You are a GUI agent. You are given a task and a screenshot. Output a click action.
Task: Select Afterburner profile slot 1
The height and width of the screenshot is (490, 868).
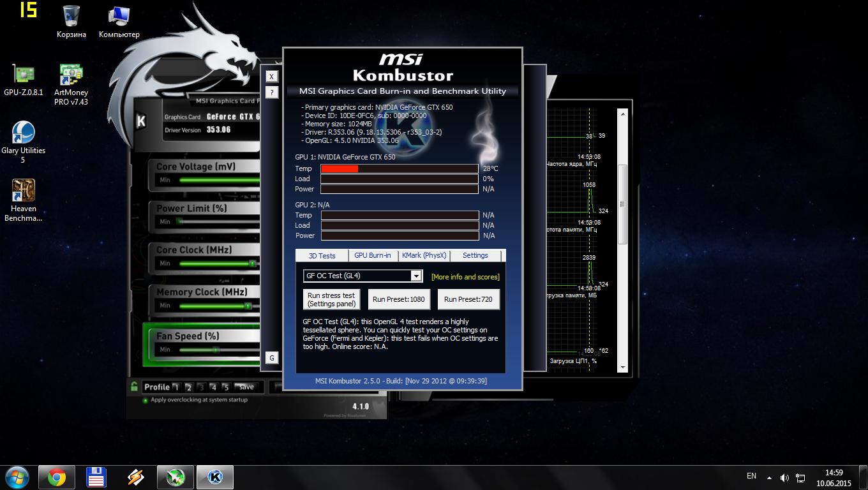(x=177, y=387)
